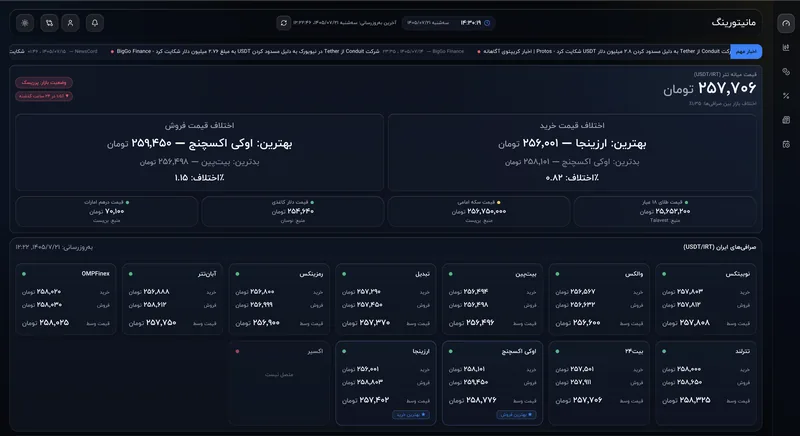The width and height of the screenshot is (800, 436).
Task: Click the swap arrows icon in header
Action: coord(49,23)
